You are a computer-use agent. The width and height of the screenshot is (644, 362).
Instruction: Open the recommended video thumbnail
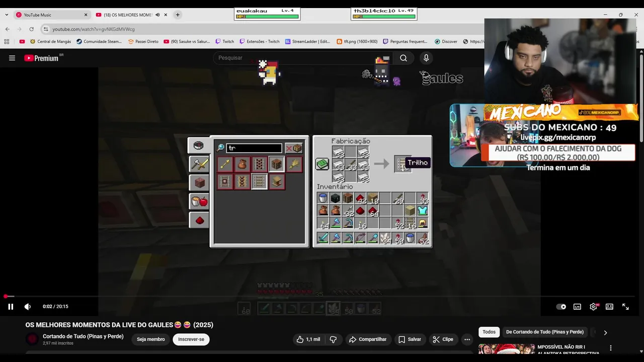pyautogui.click(x=506, y=349)
